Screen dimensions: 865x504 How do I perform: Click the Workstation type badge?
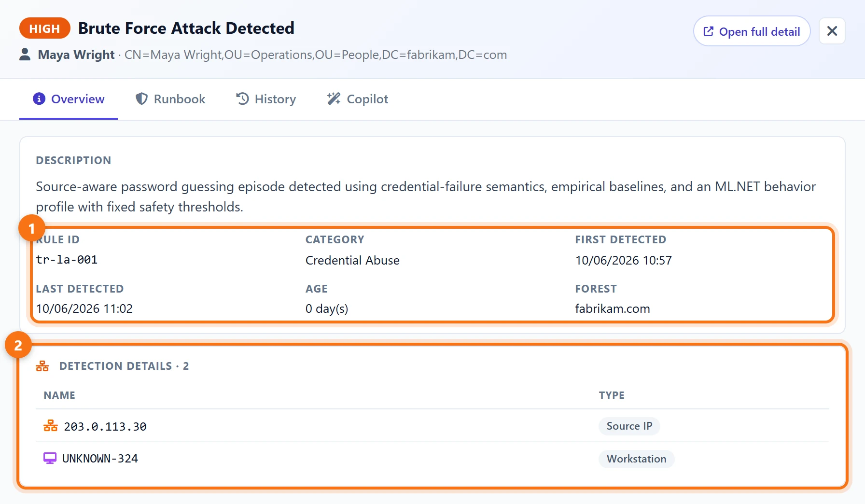click(636, 459)
